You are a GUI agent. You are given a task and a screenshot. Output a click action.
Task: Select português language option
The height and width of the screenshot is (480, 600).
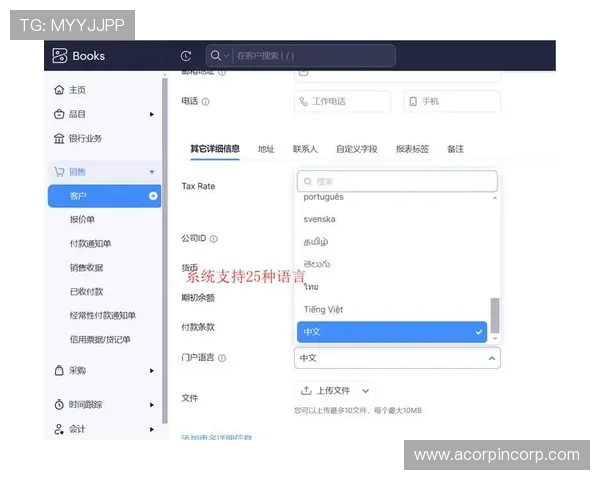pos(323,197)
